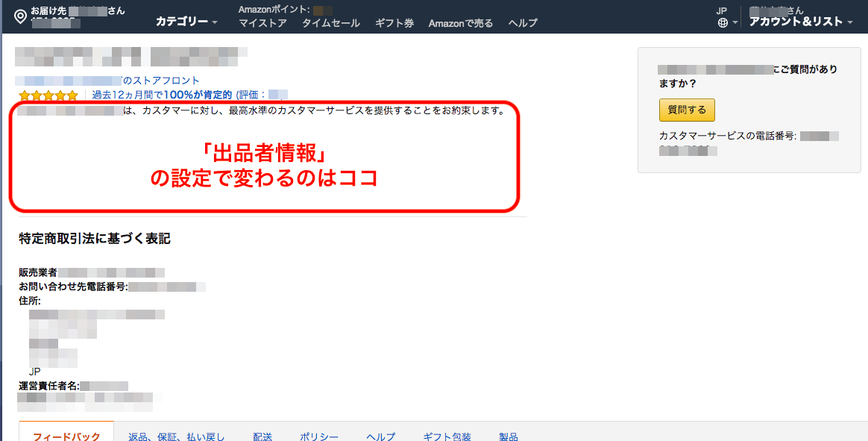868x441 pixels.
Task: Open the seller's ストアフロント link
Action: point(161,80)
